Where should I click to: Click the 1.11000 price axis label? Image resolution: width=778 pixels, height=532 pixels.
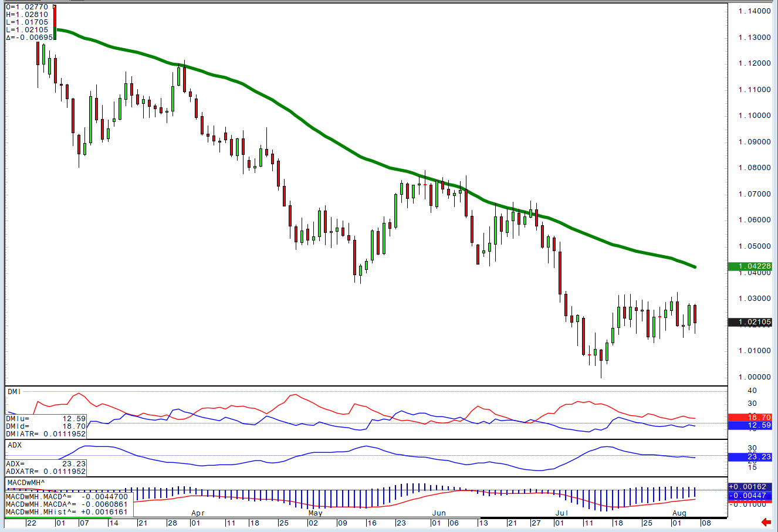[x=755, y=89]
